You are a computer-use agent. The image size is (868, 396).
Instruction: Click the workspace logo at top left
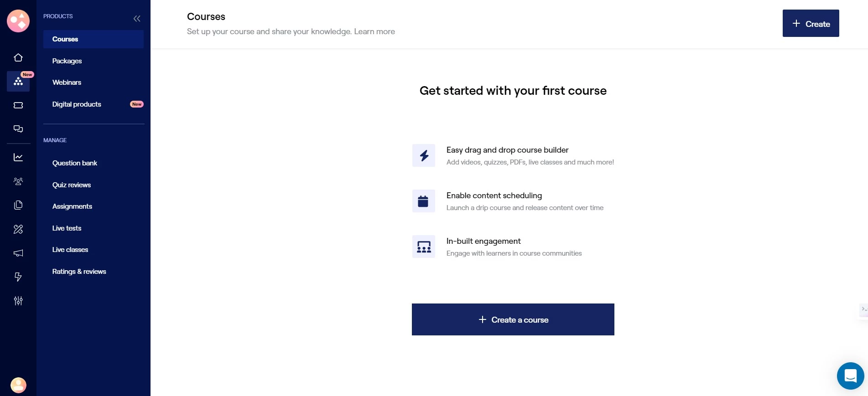point(18,21)
